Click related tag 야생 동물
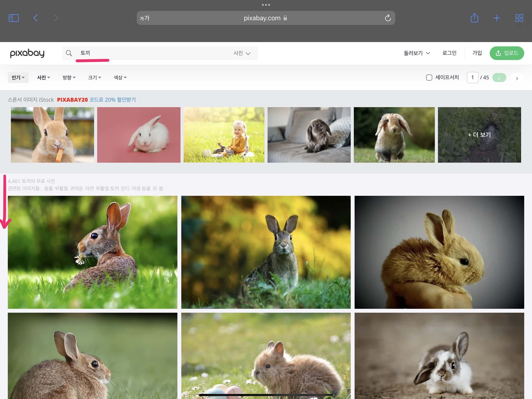The width and height of the screenshot is (532, 399). click(x=141, y=188)
